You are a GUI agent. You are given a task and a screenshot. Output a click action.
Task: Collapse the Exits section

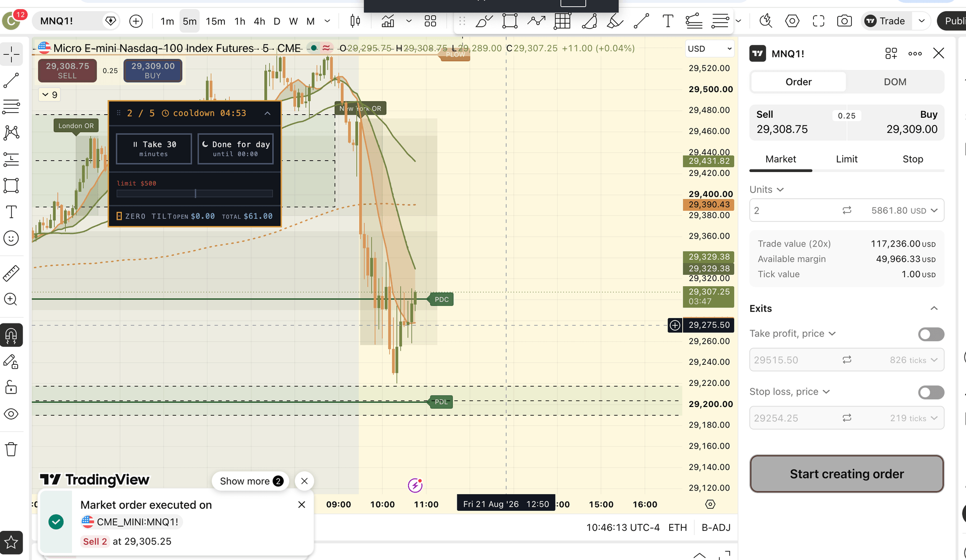point(934,308)
